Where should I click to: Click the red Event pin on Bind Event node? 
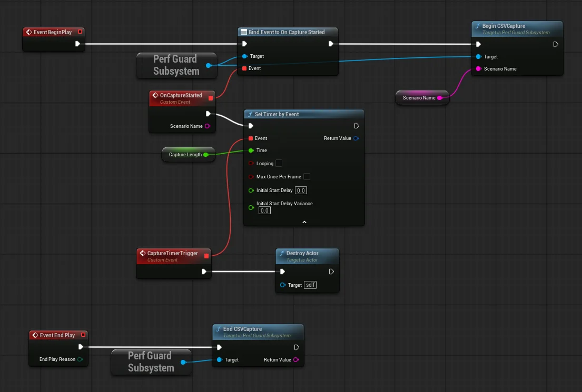point(244,68)
